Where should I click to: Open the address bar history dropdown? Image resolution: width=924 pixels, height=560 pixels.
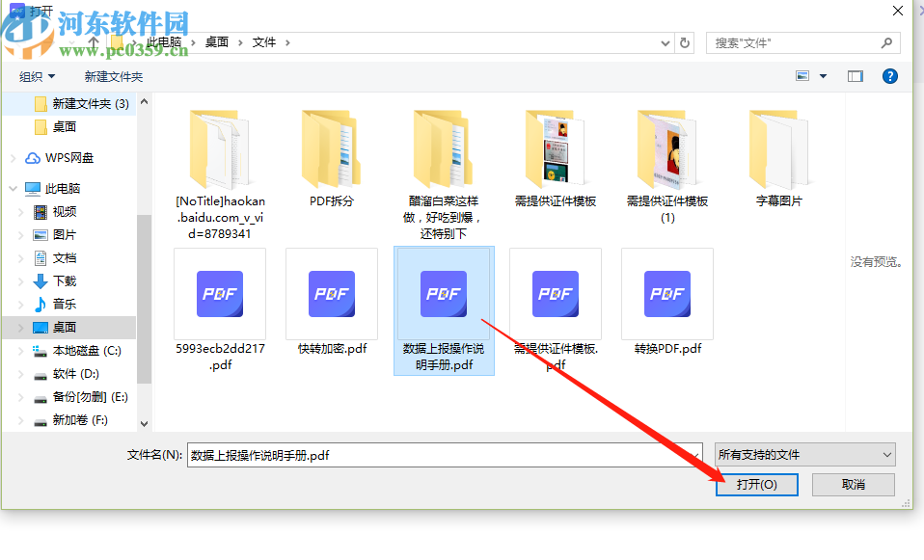(x=666, y=42)
